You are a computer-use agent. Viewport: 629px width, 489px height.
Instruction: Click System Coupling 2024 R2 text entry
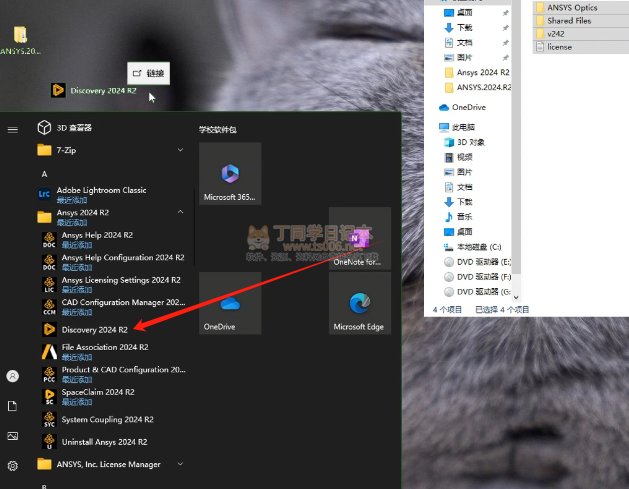point(108,420)
